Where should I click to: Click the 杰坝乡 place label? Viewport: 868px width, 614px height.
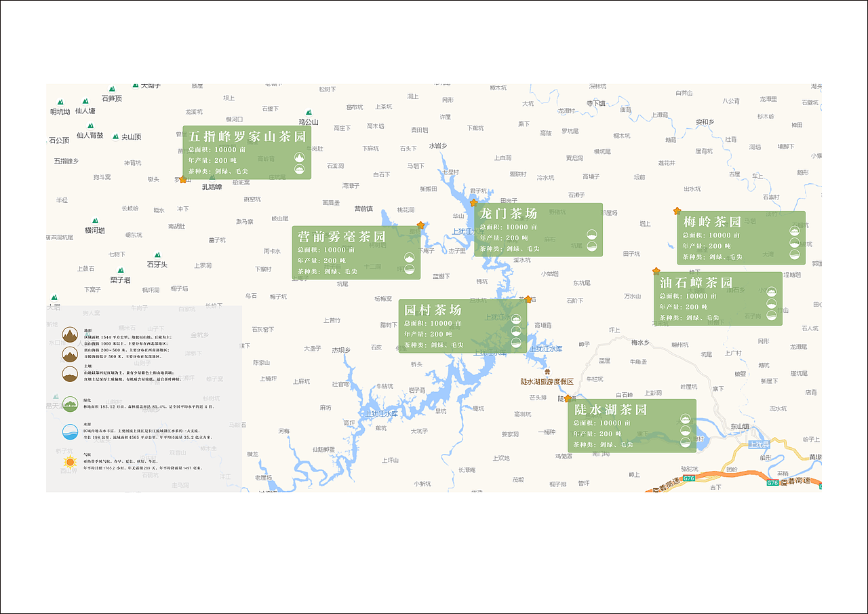(x=341, y=350)
